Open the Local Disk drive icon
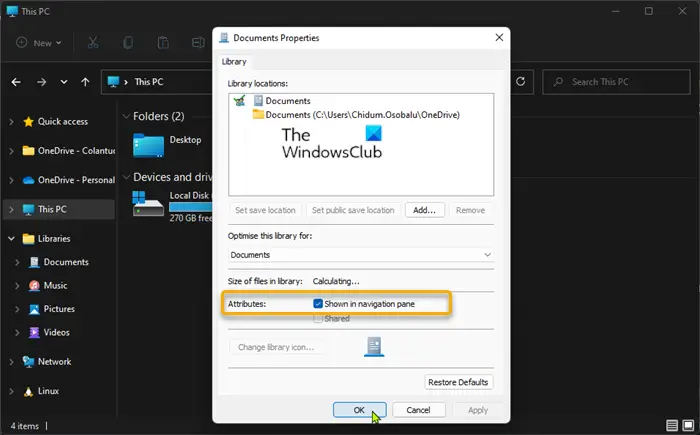The image size is (700, 435). click(x=148, y=204)
